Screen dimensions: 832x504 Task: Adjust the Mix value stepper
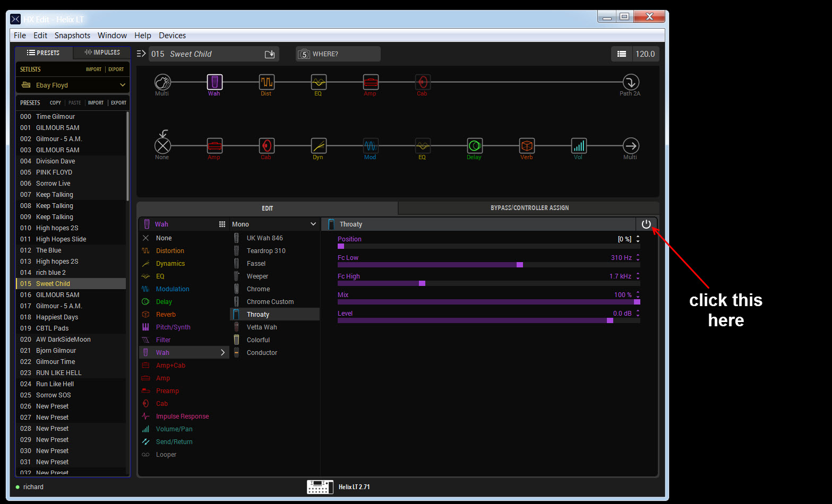(638, 295)
